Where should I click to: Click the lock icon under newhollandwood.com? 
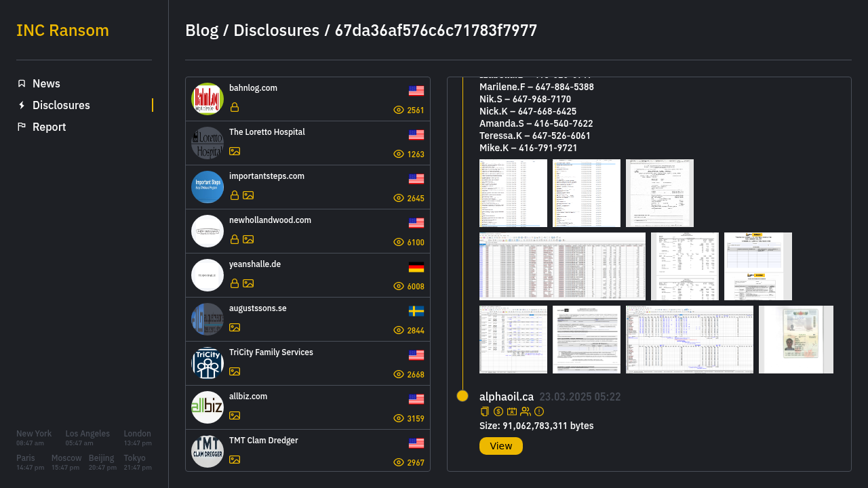pyautogui.click(x=235, y=239)
